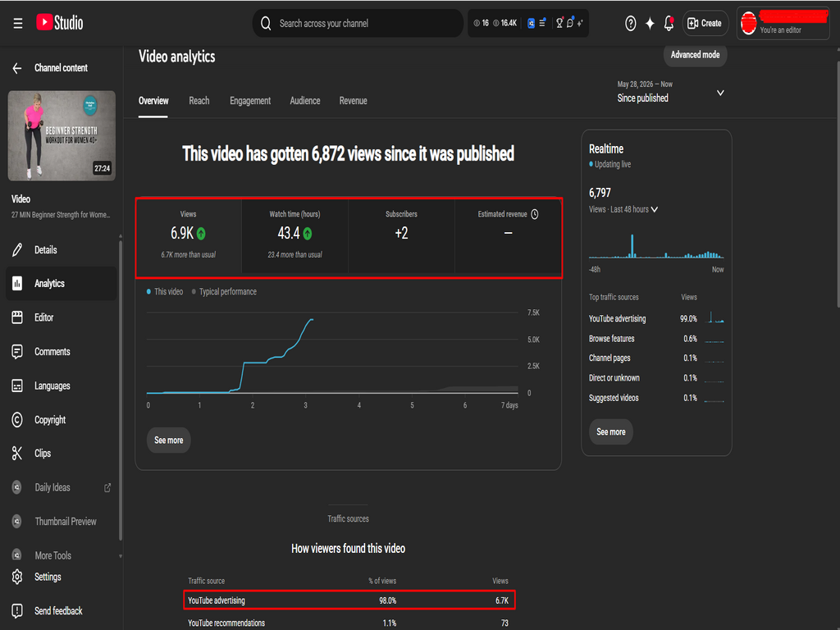Click the search magnifier icon
Viewport: 840px width, 630px height.
point(266,23)
